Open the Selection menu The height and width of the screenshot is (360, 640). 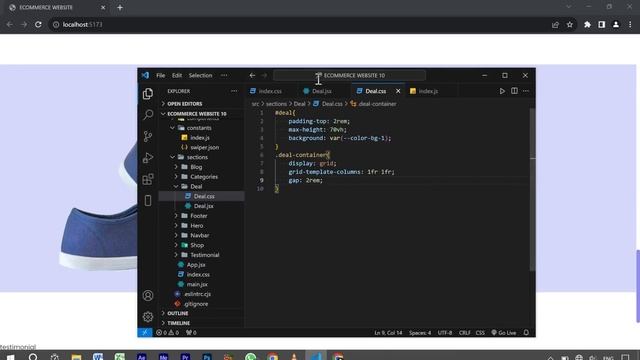[200, 75]
